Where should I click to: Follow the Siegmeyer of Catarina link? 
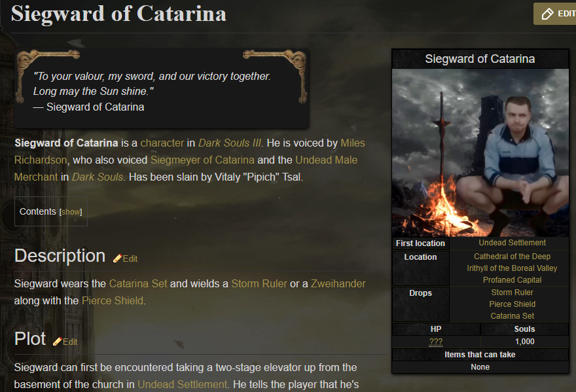click(202, 160)
